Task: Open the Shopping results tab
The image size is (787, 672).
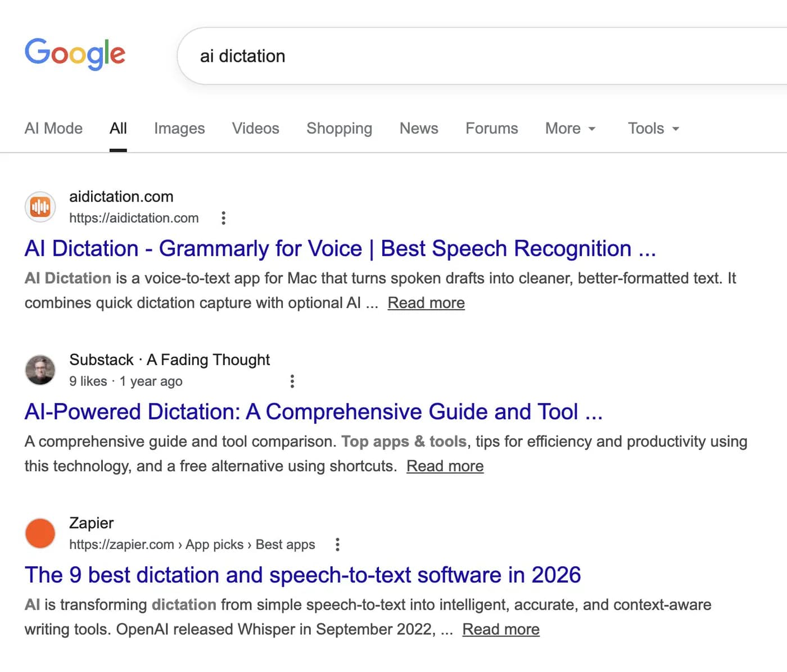Action: 340,129
